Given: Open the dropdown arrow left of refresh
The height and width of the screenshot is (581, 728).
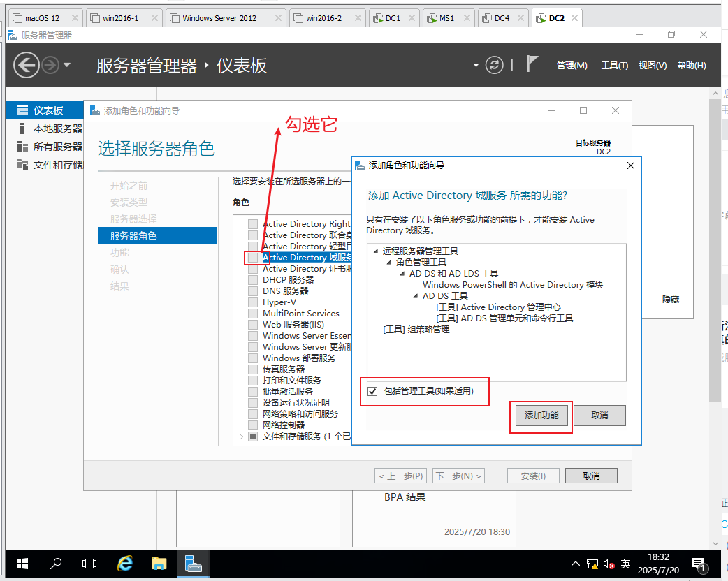Looking at the screenshot, I should [476, 66].
